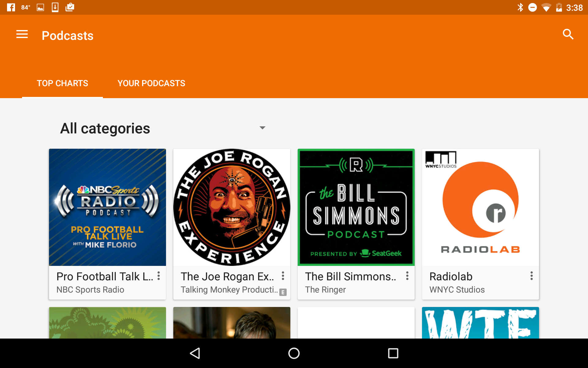Open The Bill Simmons podcast title link
This screenshot has width=588, height=368.
[x=350, y=277]
